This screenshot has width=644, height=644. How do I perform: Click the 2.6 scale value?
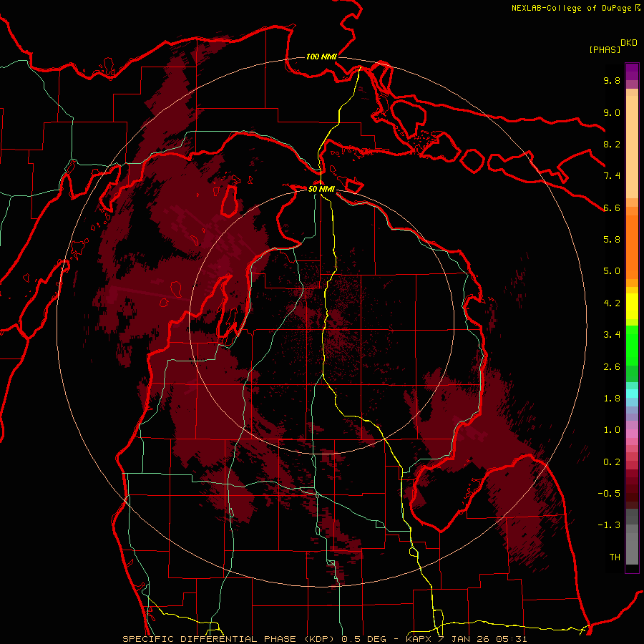[612, 367]
